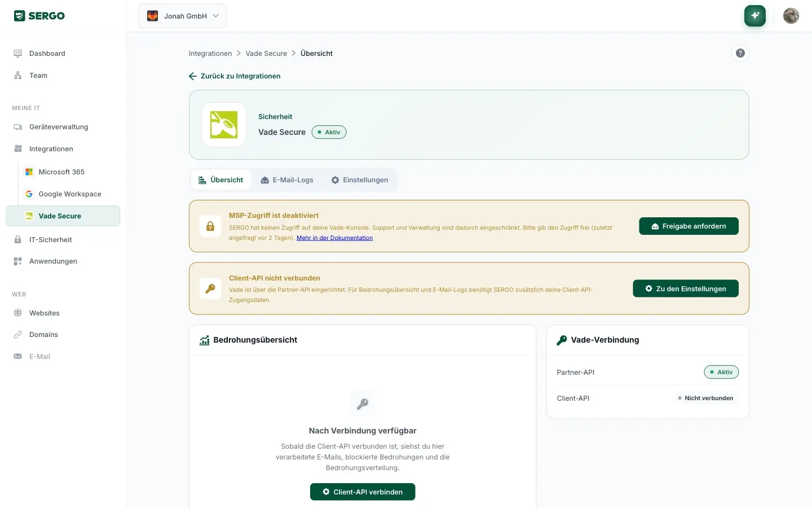This screenshot has width=812, height=508.
Task: Go to Websites in the sidebar
Action: pyautogui.click(x=63, y=313)
